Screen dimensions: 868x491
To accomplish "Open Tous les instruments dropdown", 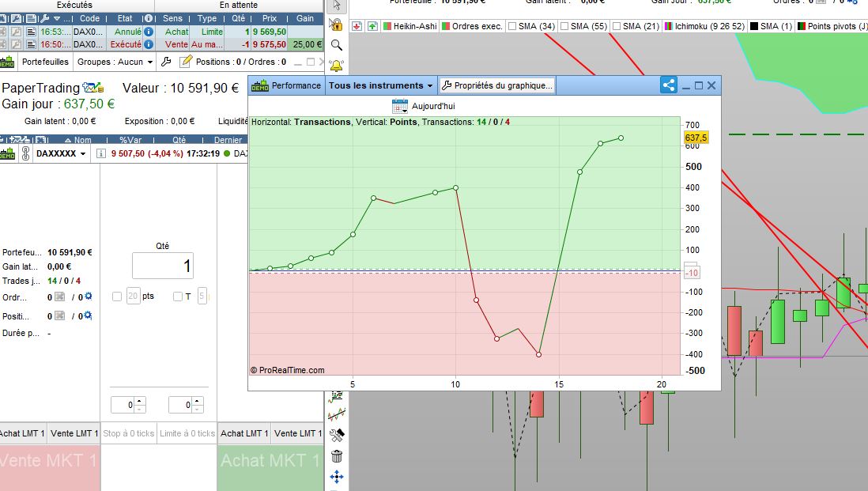I will click(x=381, y=86).
